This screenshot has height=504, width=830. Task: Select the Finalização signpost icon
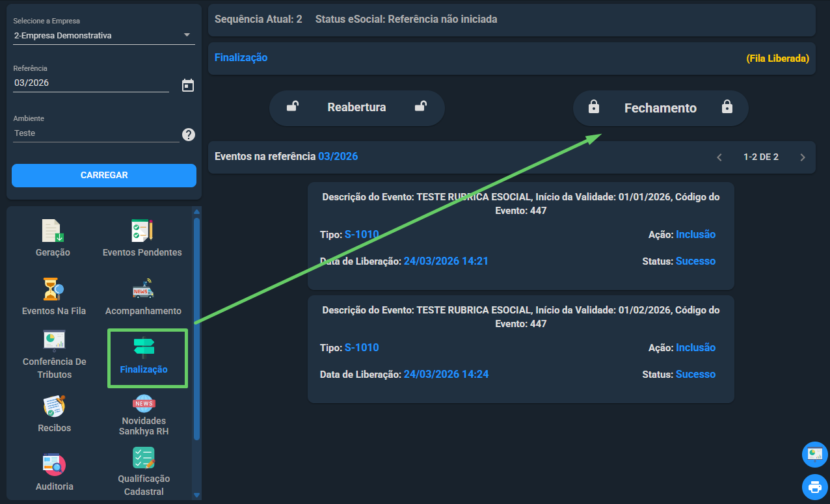coord(144,348)
